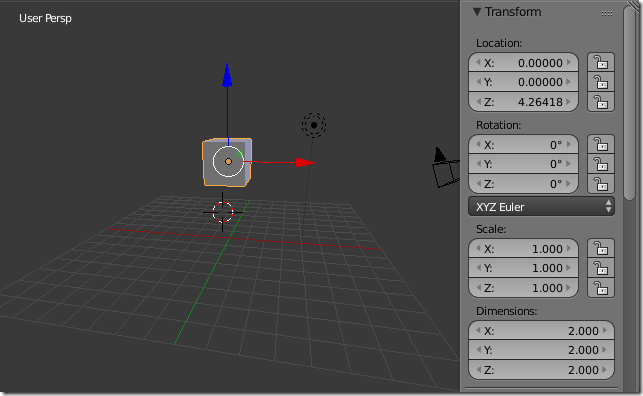Edit the Rotation Z value field
Image resolution: width=643 pixels, height=396 pixels.
pos(523,184)
